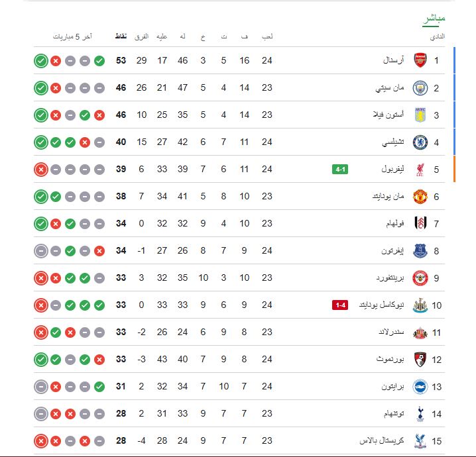Click the نقاط points column header
The image size is (476, 457).
[121, 36]
